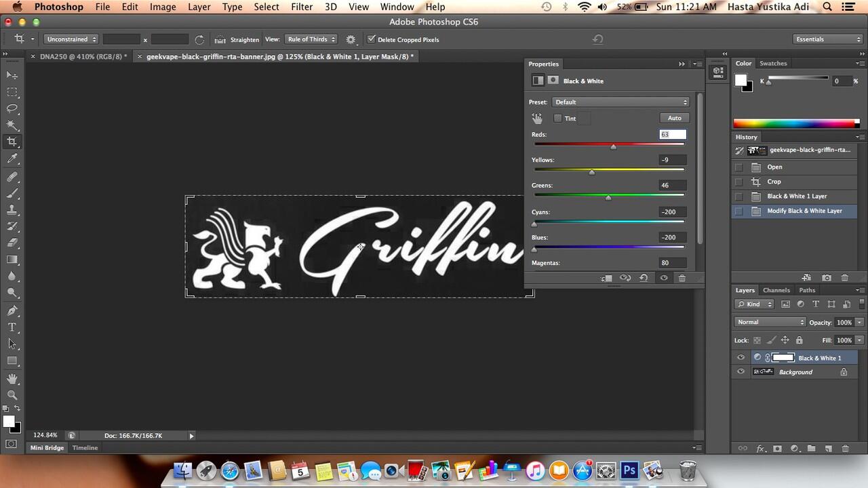
Task: Click the Straighten tool icon
Action: (x=220, y=39)
